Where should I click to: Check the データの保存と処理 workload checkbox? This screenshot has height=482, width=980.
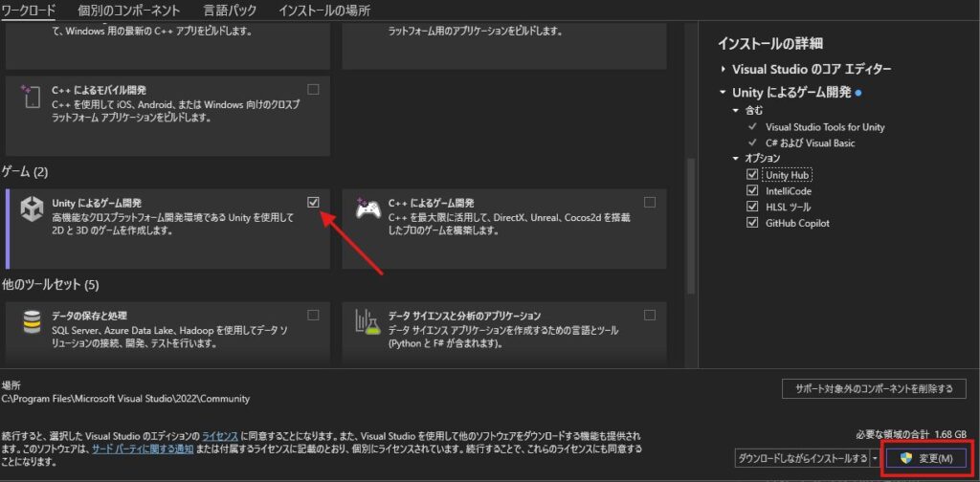[x=313, y=314]
